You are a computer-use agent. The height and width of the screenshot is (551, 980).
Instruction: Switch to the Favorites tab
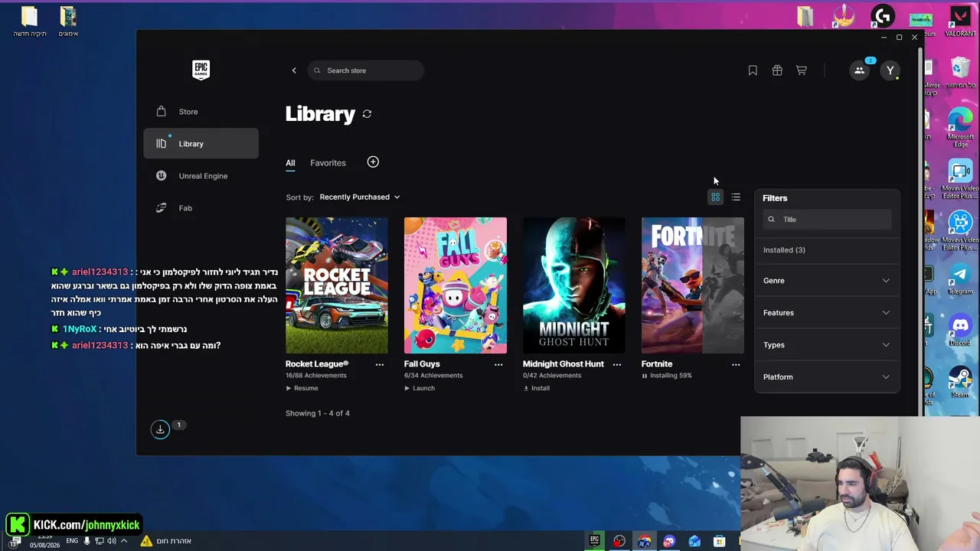click(x=328, y=163)
